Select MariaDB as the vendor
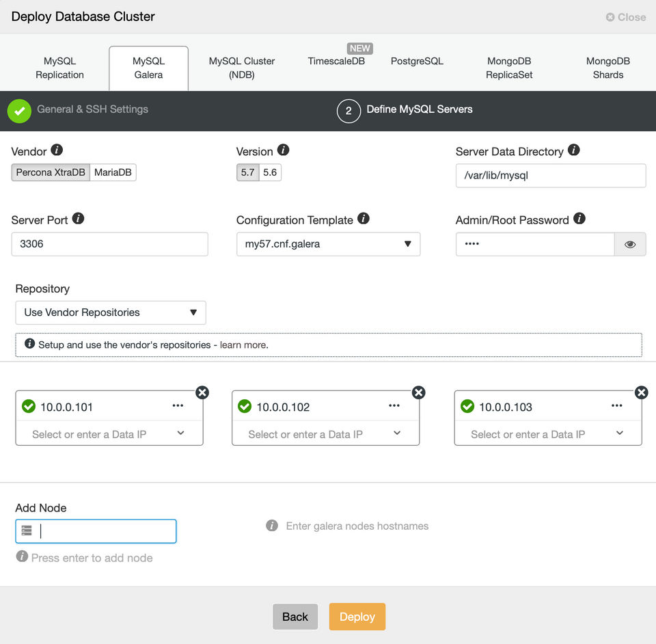This screenshot has width=656, height=644. (113, 172)
